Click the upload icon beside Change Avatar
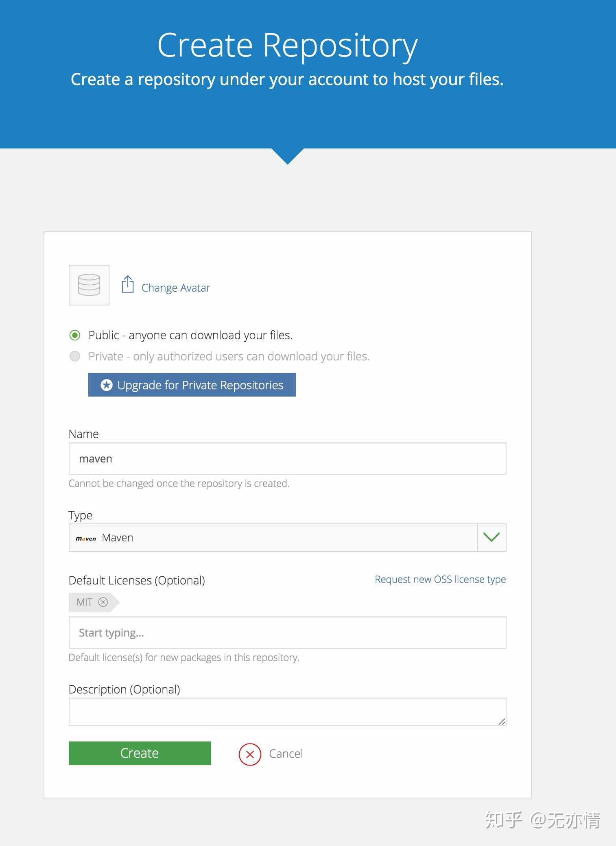Viewport: 616px width, 846px height. pyautogui.click(x=127, y=284)
